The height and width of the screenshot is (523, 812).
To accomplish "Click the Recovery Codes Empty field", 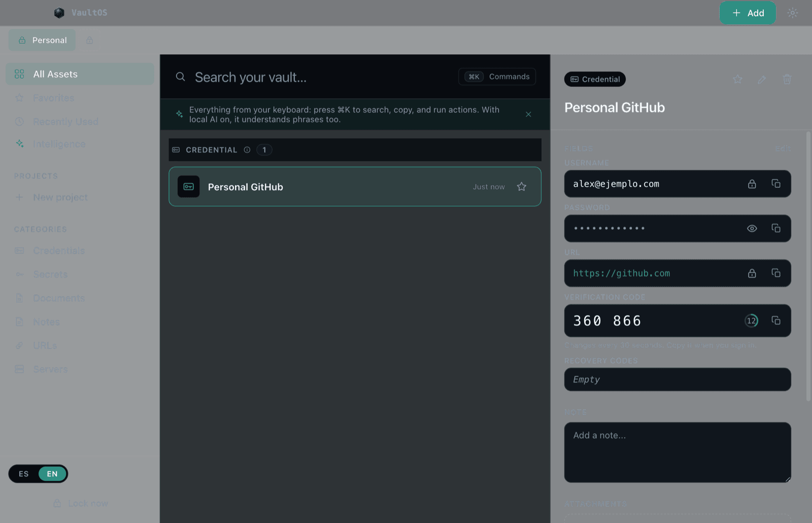I will tap(678, 379).
